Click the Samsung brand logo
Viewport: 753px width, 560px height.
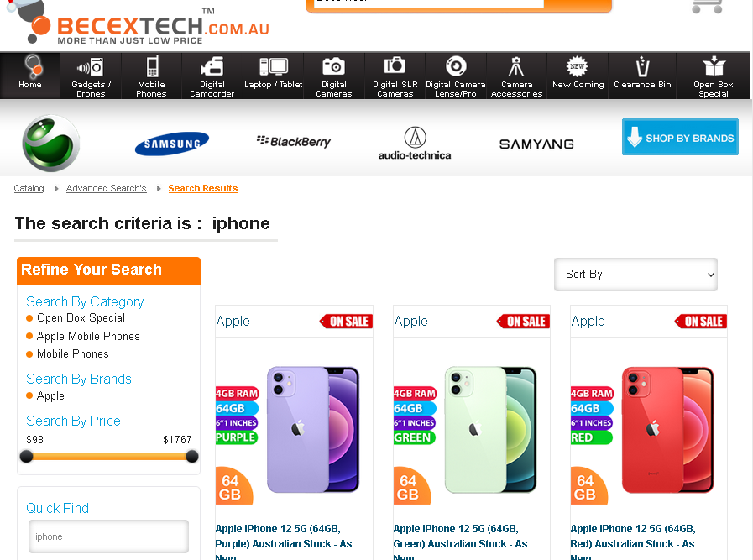[x=172, y=144]
